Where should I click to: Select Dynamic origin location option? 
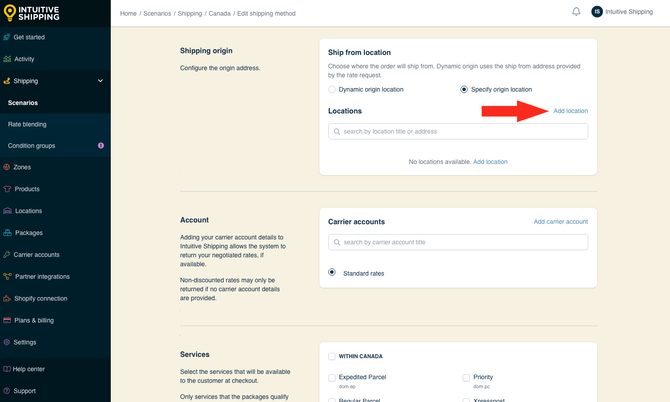click(x=332, y=89)
